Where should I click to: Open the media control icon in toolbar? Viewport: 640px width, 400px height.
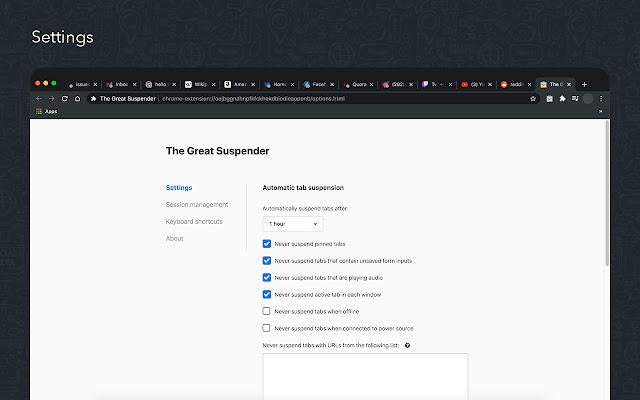[575, 98]
